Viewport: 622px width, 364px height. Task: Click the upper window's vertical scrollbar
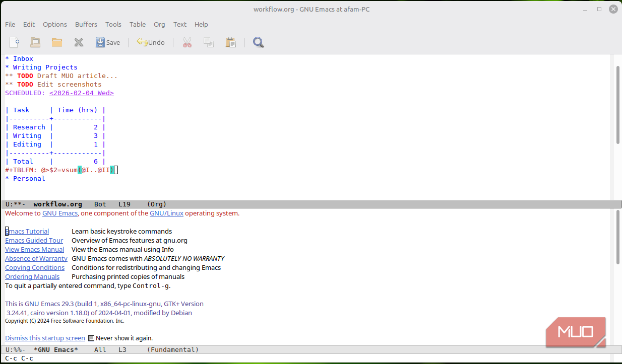pyautogui.click(x=617, y=105)
